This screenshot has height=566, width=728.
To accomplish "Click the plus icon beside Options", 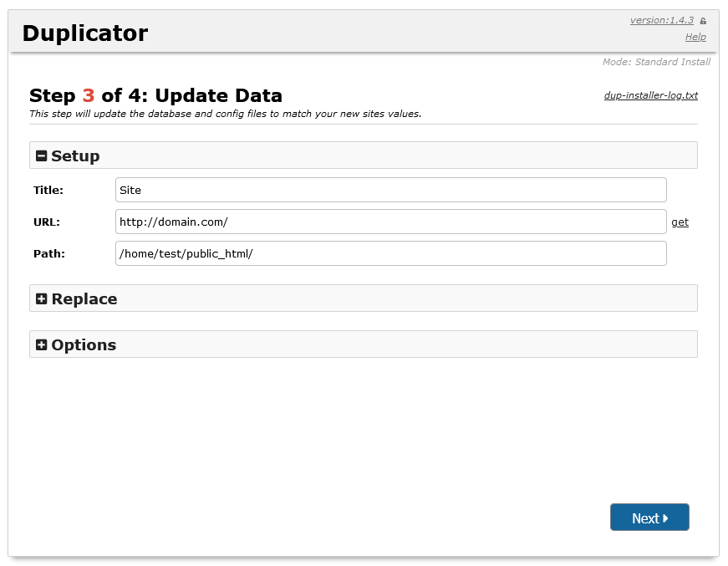I will (x=40, y=344).
